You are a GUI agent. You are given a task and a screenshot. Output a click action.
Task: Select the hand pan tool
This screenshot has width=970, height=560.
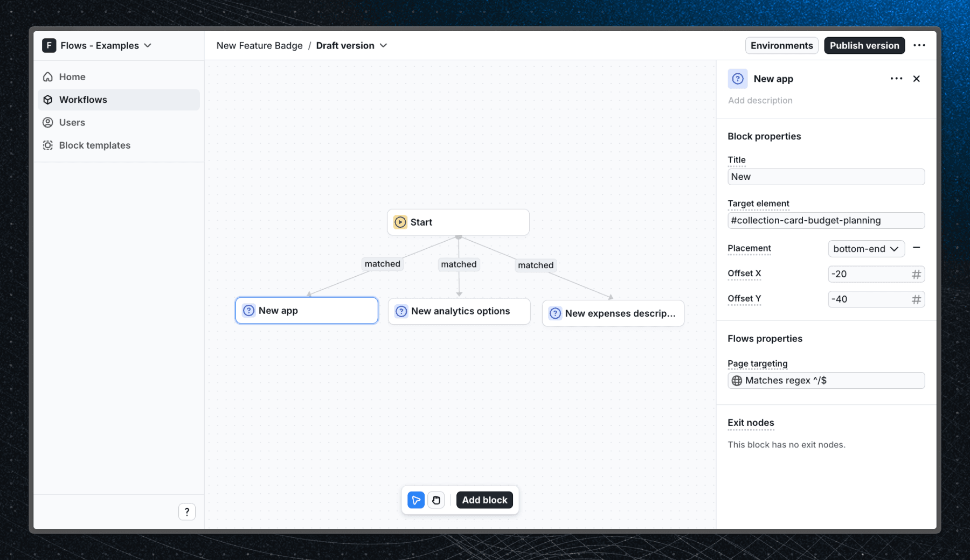coord(436,500)
